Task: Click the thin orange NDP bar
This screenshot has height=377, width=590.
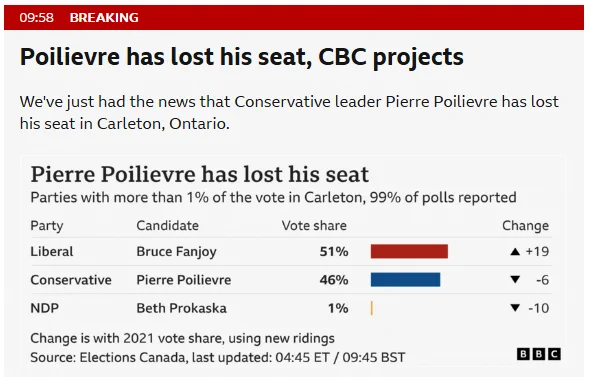Action: 372,308
